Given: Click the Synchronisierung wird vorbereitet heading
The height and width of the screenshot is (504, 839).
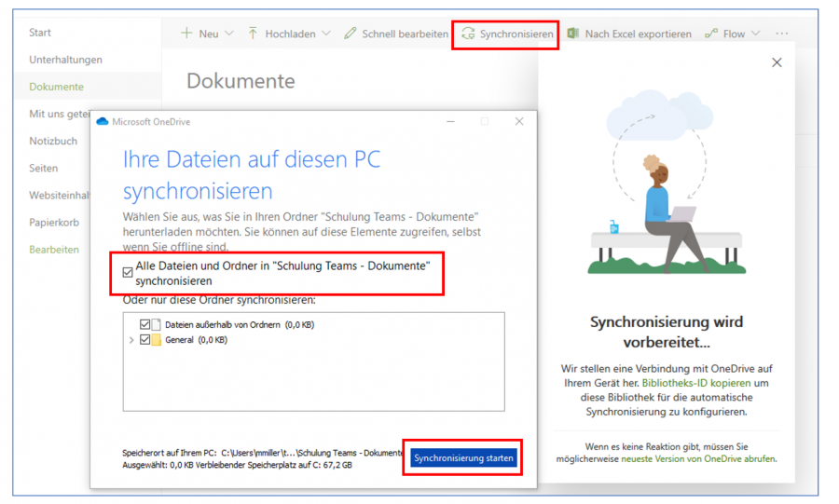Looking at the screenshot, I should pyautogui.click(x=667, y=332).
